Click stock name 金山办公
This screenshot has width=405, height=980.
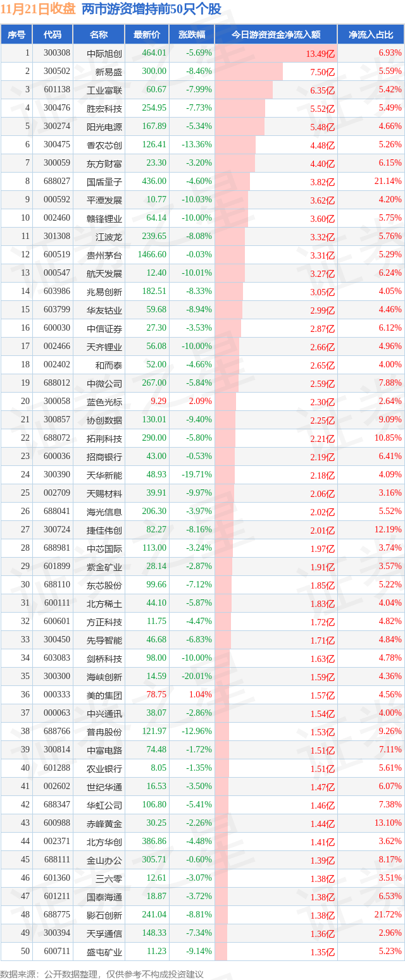104,861
